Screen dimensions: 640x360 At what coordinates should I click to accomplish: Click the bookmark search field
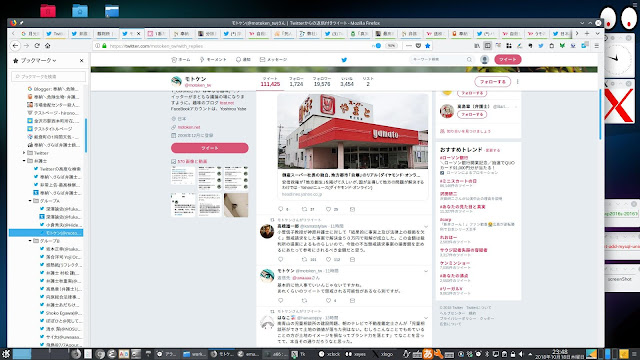pos(49,76)
